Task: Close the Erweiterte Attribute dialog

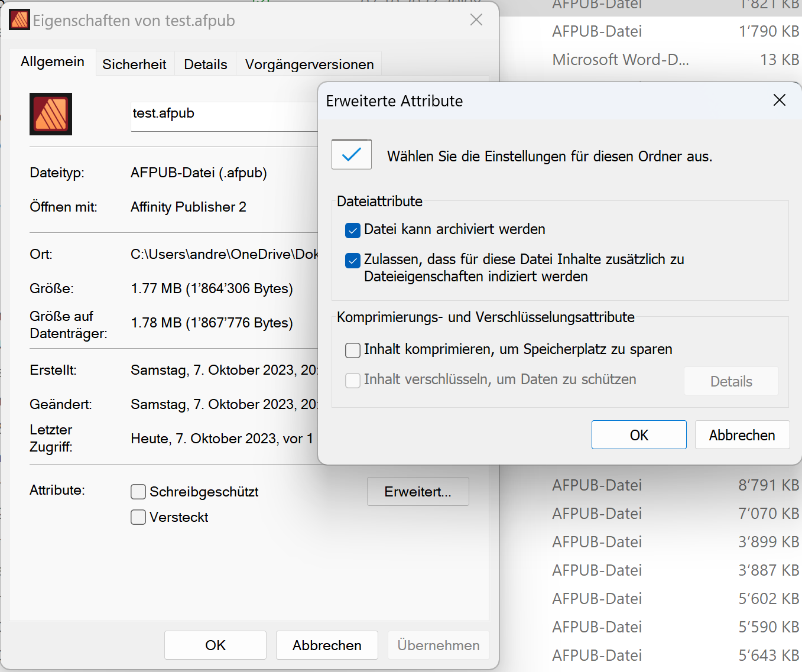Action: (x=779, y=100)
